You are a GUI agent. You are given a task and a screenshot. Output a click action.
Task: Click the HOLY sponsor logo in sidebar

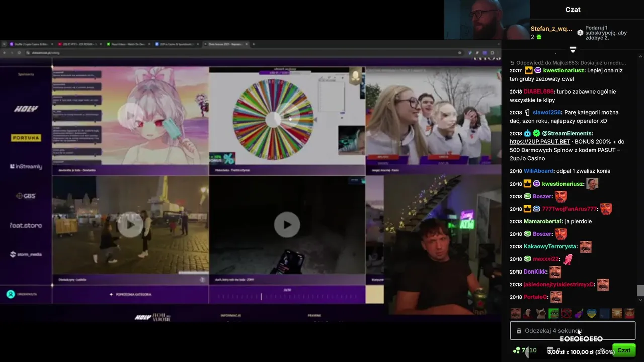coord(26,109)
